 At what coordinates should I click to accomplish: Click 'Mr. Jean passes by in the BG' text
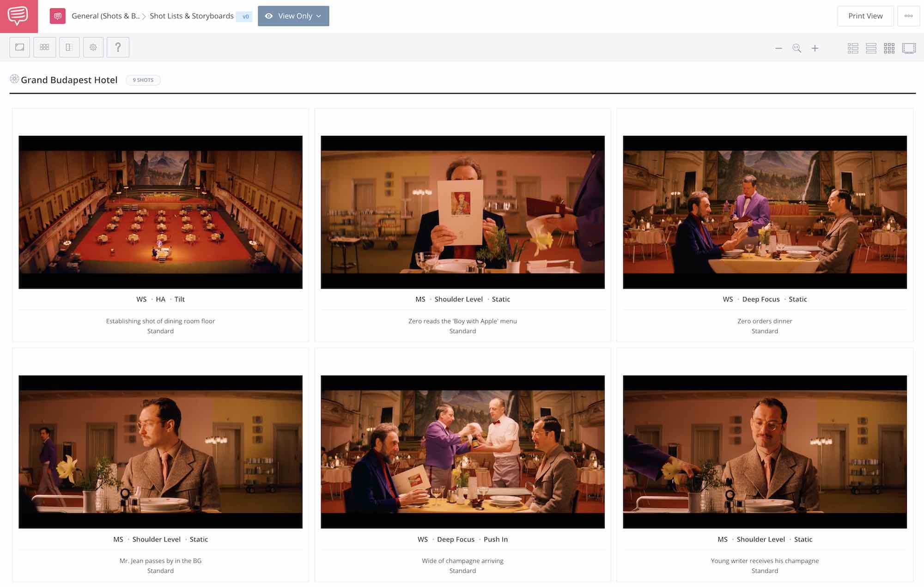160,561
